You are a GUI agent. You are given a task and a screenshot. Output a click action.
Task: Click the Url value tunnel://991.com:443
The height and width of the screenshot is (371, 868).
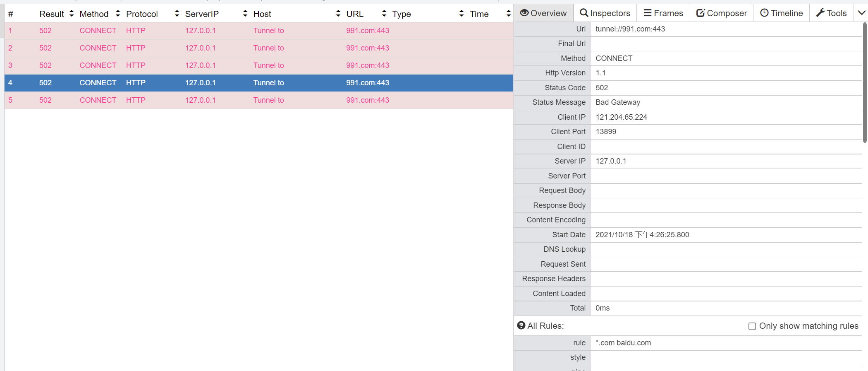pyautogui.click(x=630, y=29)
